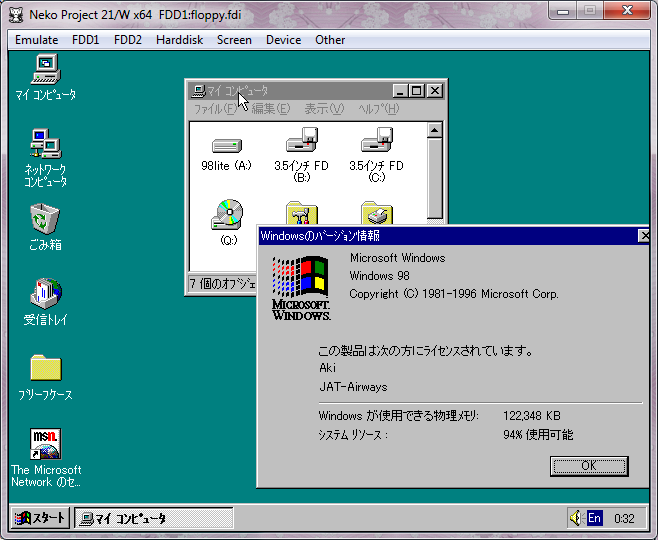Open the 編集(E) menu
Screen dimensions: 658x540
point(271,109)
